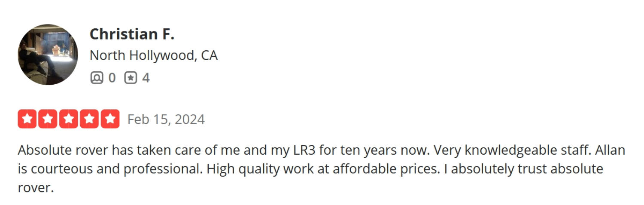Viewport: 644px width, 205px height.
Task: Select the fifth red rating star
Action: pyautogui.click(x=110, y=119)
